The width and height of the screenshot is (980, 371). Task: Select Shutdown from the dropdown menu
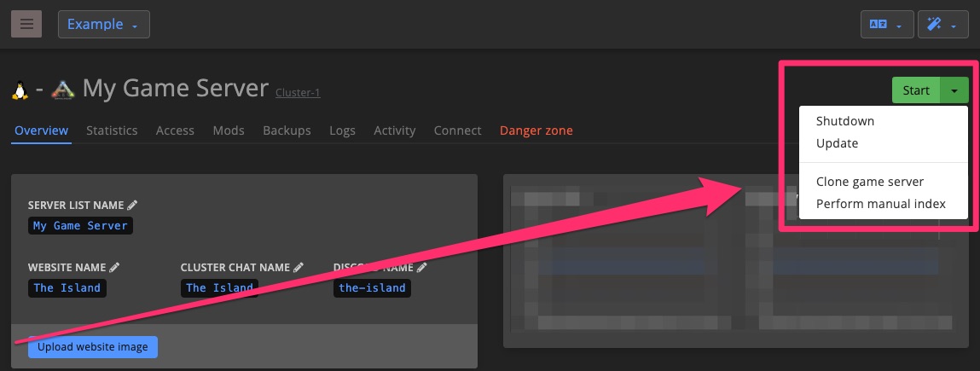(844, 121)
